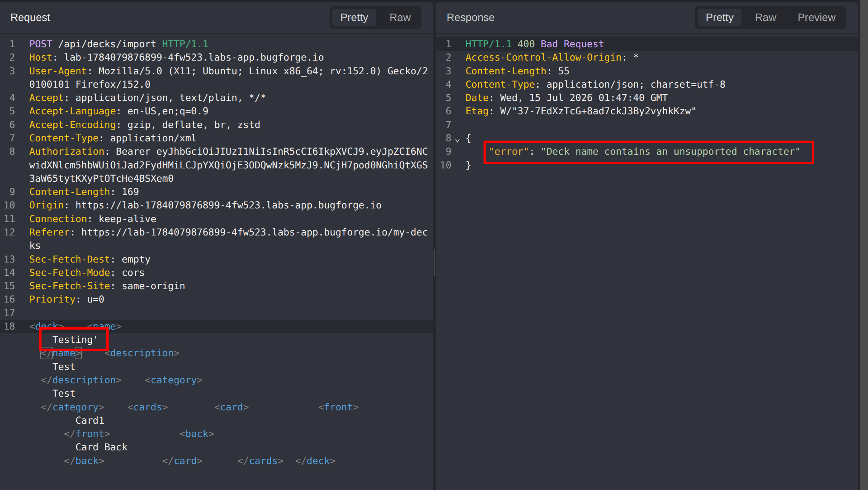The width and height of the screenshot is (868, 490).
Task: Click response Content-Length 55 header
Action: click(x=517, y=71)
